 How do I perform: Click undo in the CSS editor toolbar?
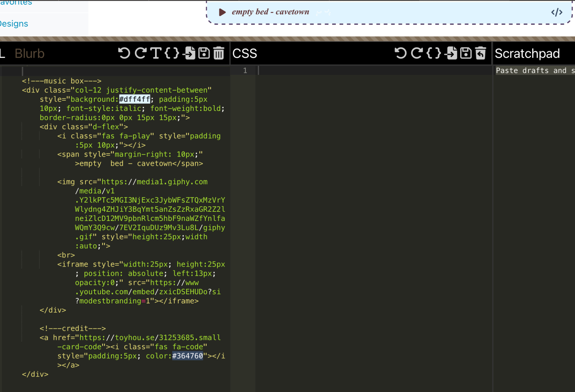pyautogui.click(x=401, y=53)
